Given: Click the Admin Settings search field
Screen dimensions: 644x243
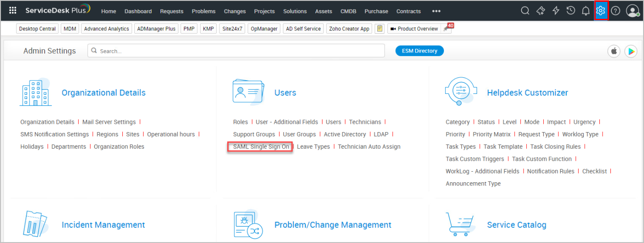Looking at the screenshot, I should (236, 51).
